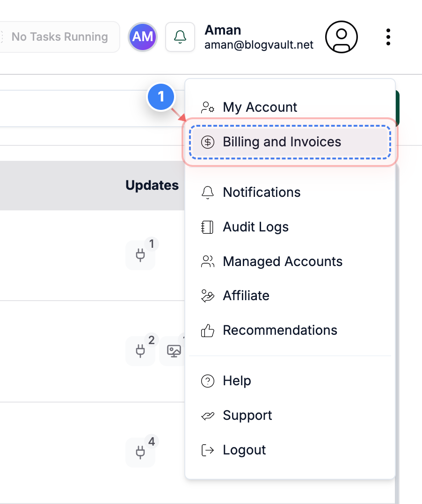Screen dimensions: 422x504
Task: Open Support
Action: tap(247, 415)
